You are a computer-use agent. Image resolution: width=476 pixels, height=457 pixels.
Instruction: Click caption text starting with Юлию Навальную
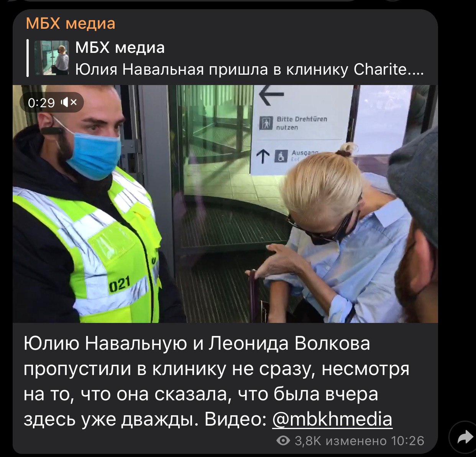coord(217,381)
